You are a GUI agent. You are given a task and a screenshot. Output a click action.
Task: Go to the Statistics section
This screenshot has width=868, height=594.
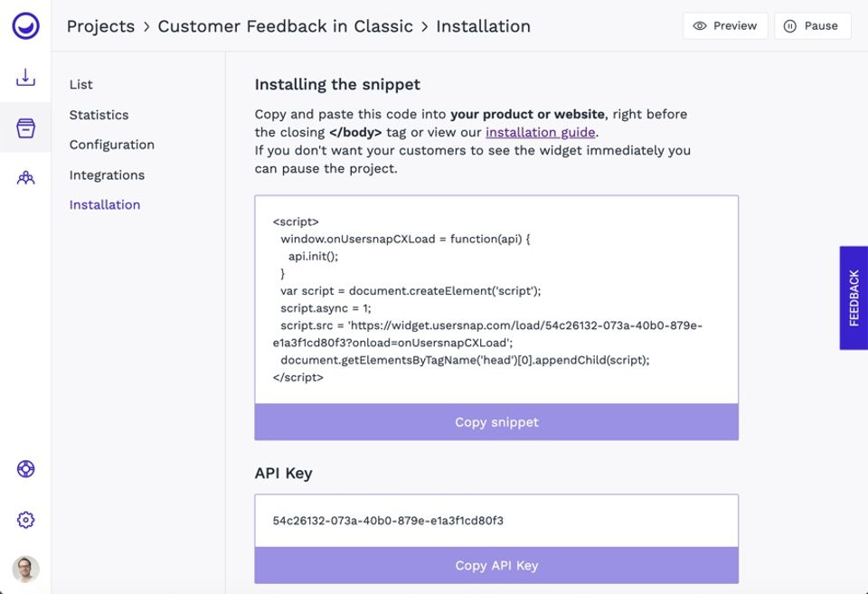coord(99,115)
